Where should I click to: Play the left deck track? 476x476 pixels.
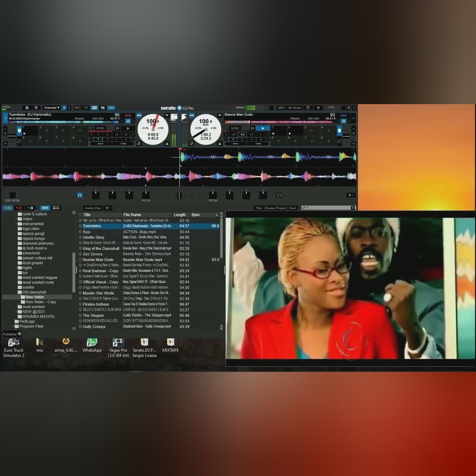click(128, 128)
